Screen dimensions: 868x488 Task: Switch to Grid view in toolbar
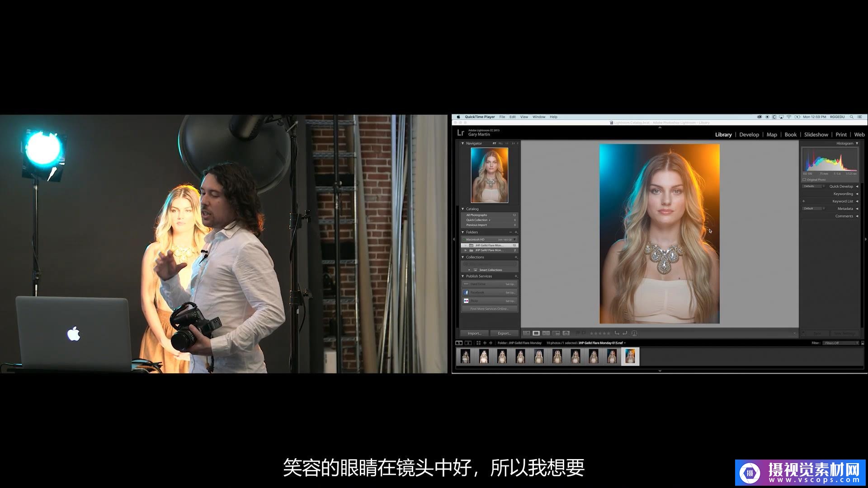click(526, 333)
